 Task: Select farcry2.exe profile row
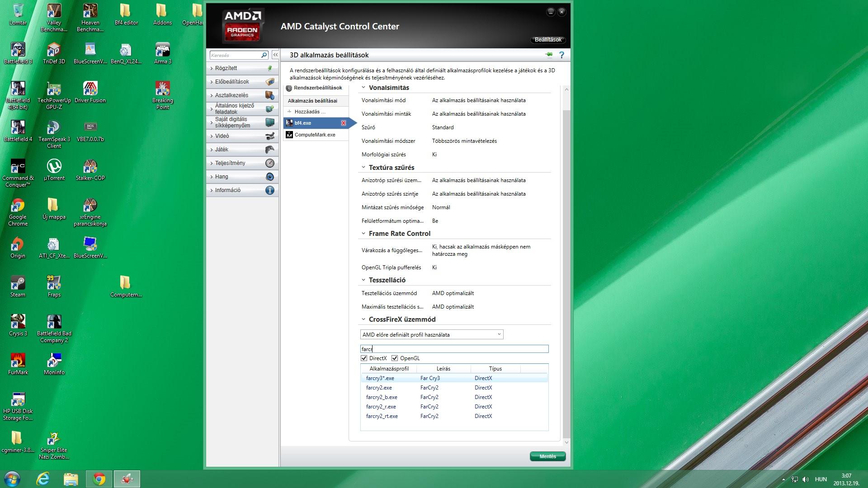[x=454, y=388]
